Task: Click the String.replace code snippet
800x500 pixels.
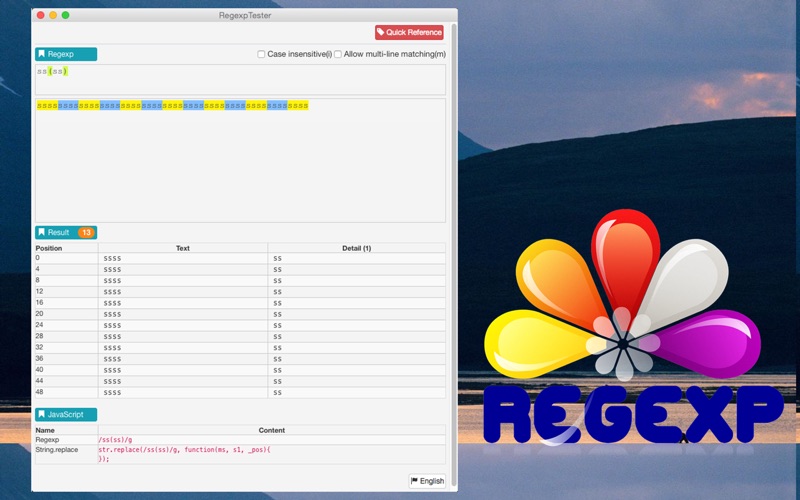Action: (185, 454)
